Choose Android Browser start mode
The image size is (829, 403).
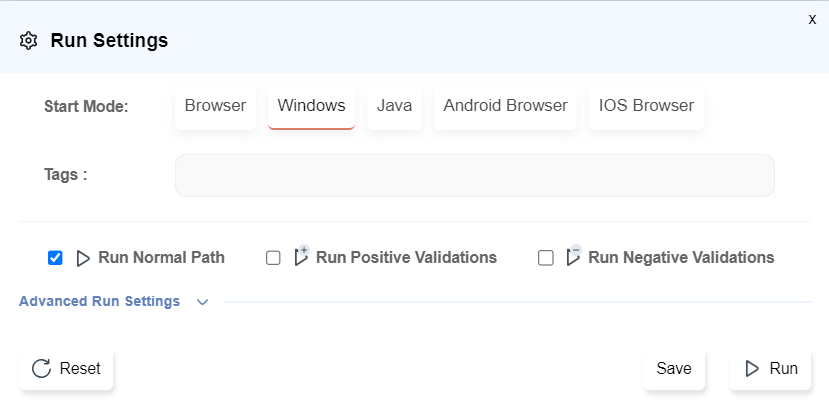pos(505,106)
